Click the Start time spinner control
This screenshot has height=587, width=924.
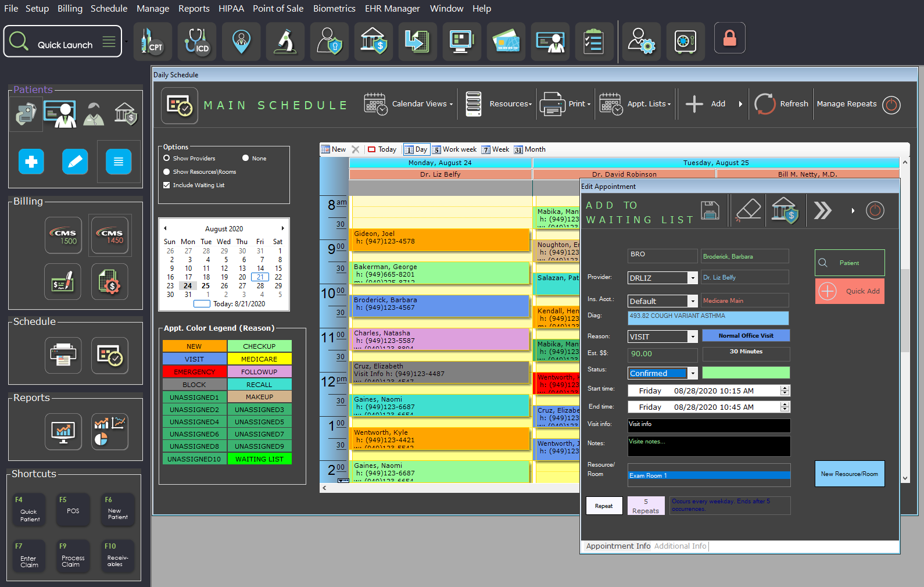pyautogui.click(x=785, y=391)
